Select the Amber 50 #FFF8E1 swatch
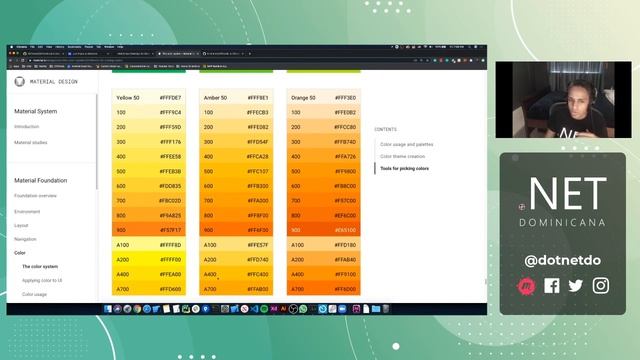This screenshot has width=640, height=360. pyautogui.click(x=236, y=98)
